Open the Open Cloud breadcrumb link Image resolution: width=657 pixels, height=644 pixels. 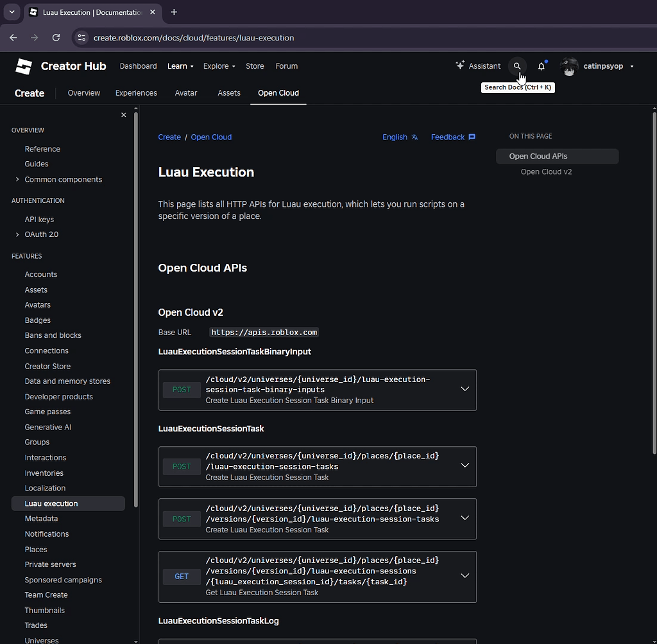tap(211, 137)
